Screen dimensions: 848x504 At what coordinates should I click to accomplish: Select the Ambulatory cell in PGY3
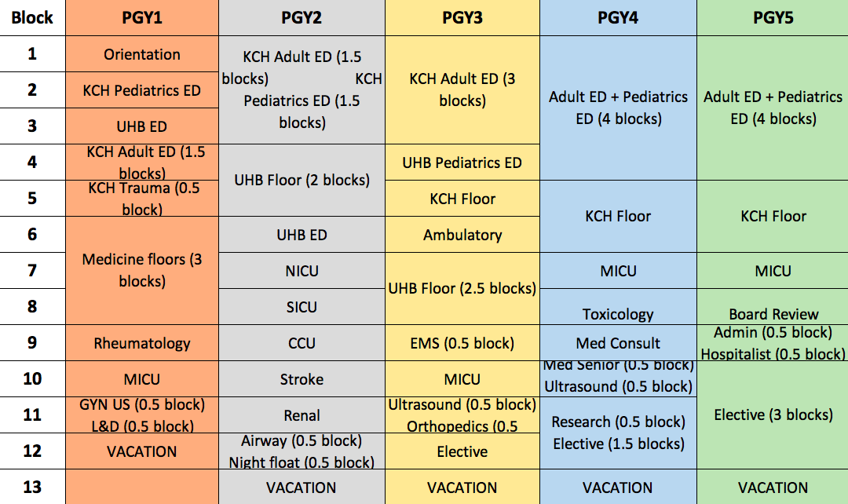click(x=462, y=235)
